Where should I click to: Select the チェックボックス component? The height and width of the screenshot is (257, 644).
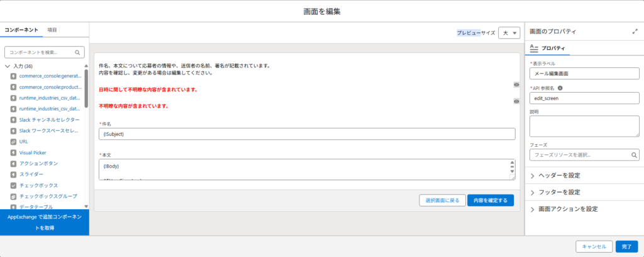pyautogui.click(x=38, y=186)
